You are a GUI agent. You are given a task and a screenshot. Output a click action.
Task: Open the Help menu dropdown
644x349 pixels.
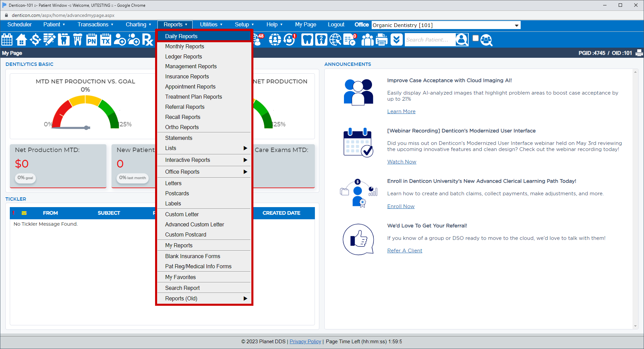point(274,25)
